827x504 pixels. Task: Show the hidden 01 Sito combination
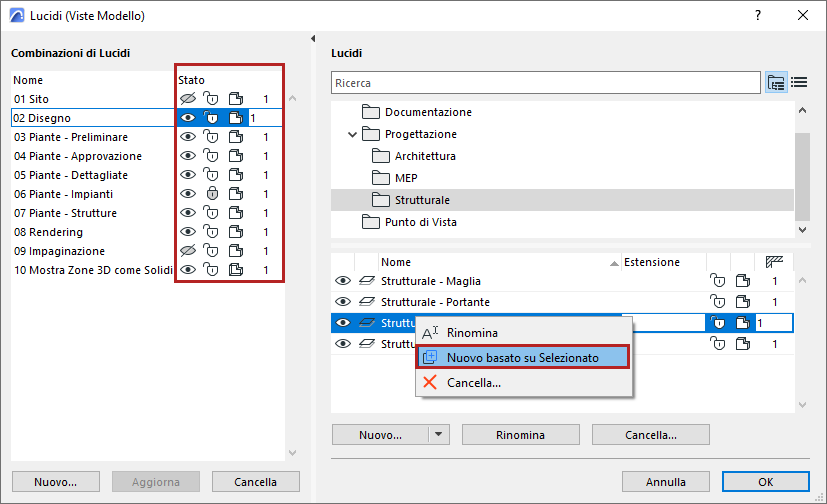tap(187, 99)
